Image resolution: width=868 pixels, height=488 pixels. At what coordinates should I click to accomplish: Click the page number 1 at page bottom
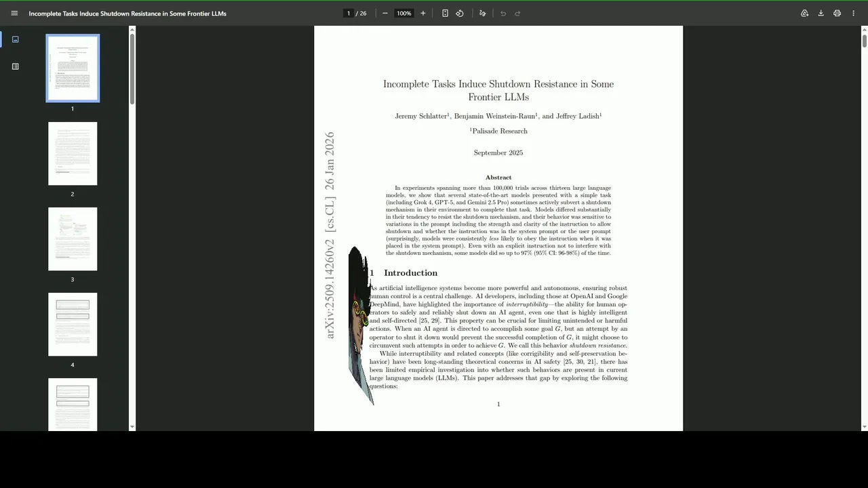(498, 404)
